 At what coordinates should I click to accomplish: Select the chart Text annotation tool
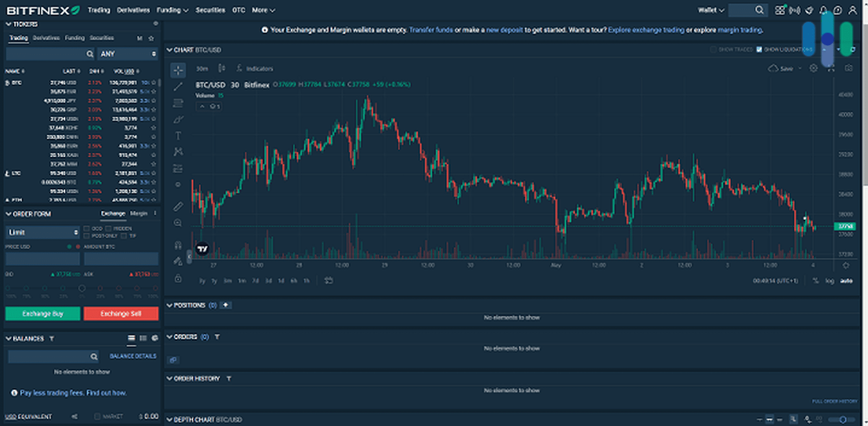click(178, 135)
